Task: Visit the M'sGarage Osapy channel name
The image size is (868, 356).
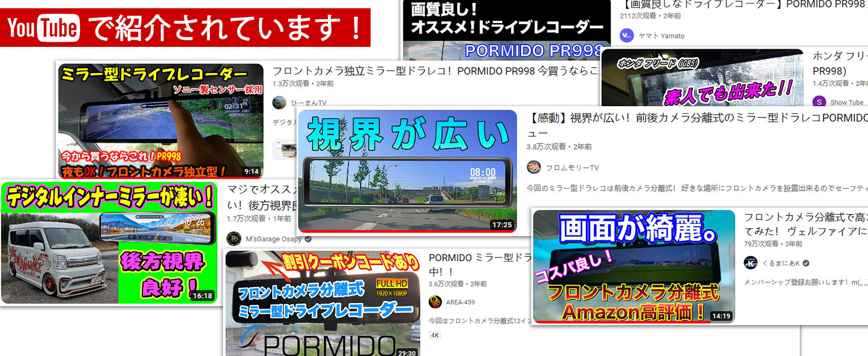Action: coord(273,239)
